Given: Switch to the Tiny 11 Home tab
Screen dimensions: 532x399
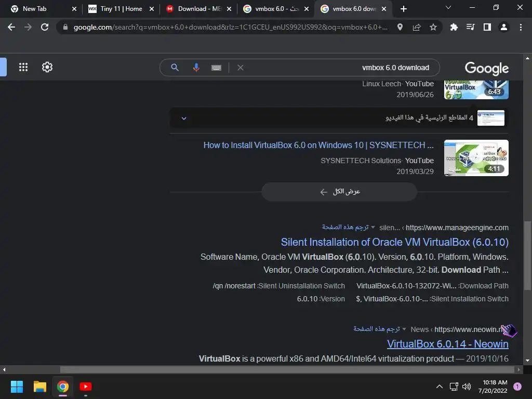Looking at the screenshot, I should coord(121,9).
